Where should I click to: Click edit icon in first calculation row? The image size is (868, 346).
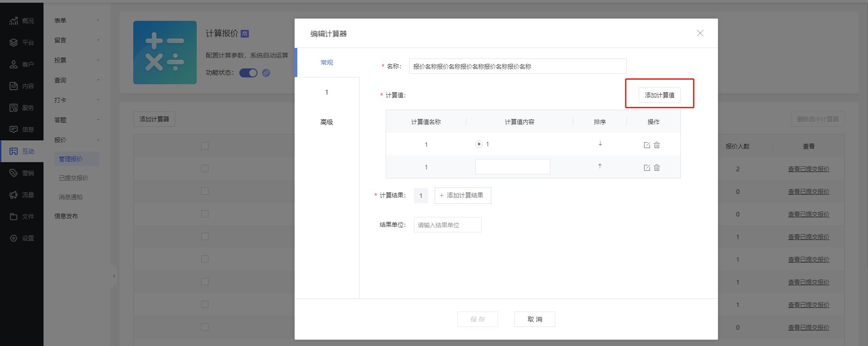[647, 145]
